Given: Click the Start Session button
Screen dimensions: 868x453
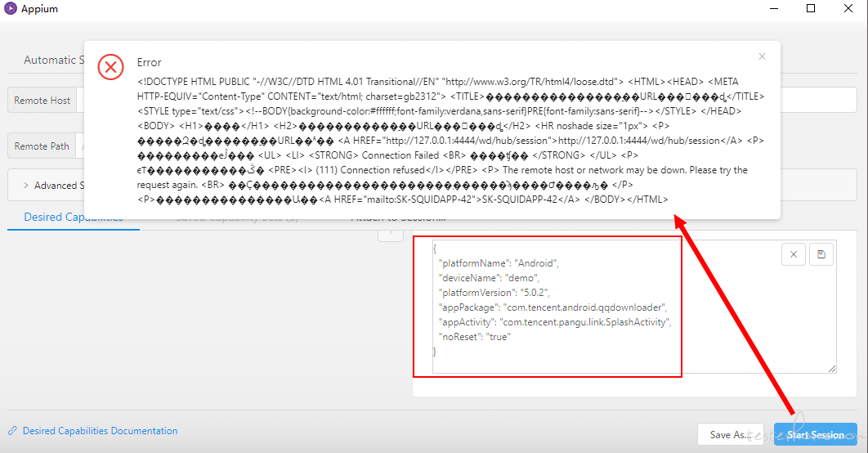Looking at the screenshot, I should coord(816,435).
